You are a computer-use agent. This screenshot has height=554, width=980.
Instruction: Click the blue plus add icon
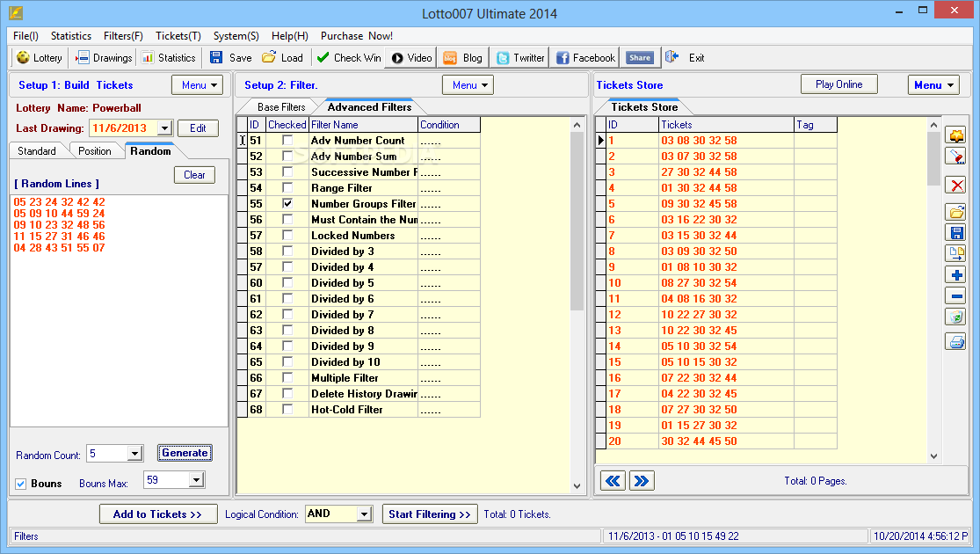coord(955,275)
